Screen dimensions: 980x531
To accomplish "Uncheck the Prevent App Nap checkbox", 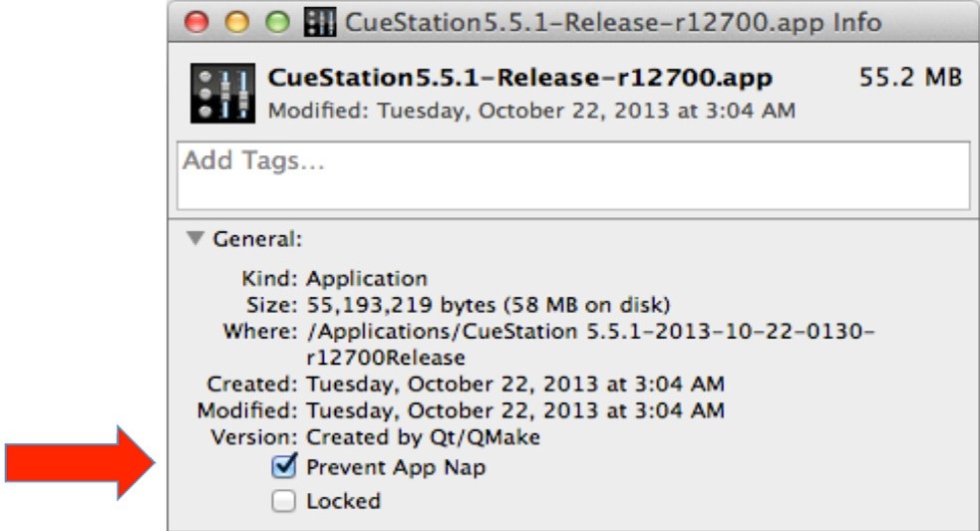I will click(283, 466).
